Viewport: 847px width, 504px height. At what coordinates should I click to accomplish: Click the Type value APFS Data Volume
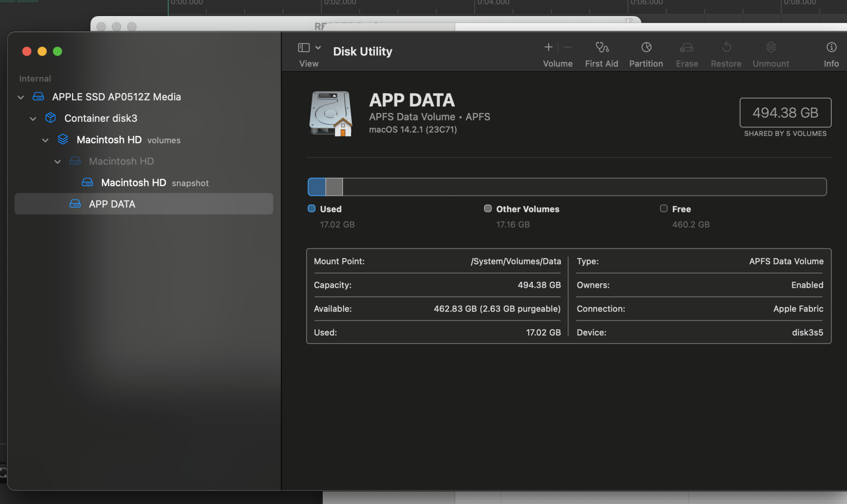pyautogui.click(x=786, y=262)
